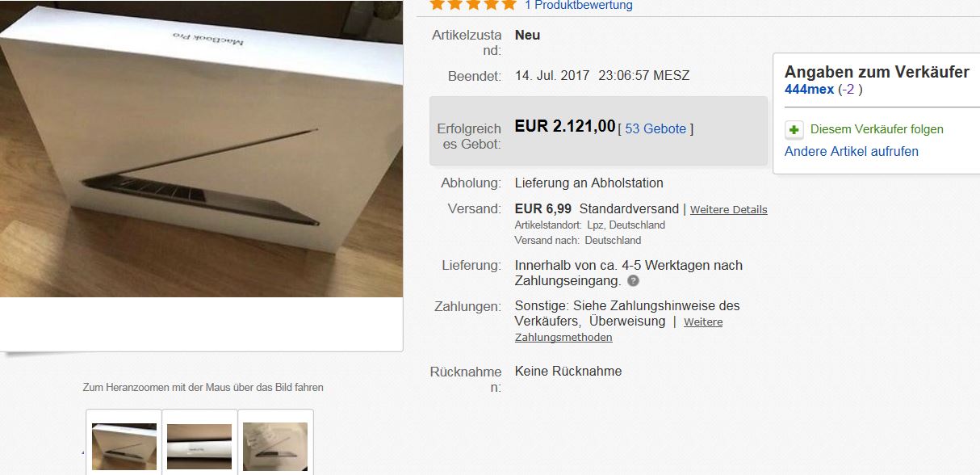Select the third product thumbnail
Screen dimensions: 980x475
point(275,446)
